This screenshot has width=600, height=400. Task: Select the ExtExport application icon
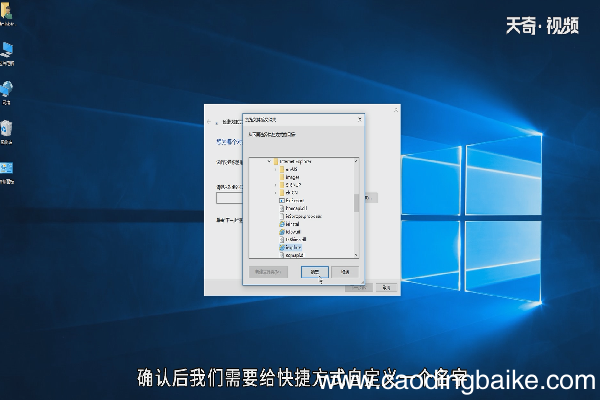tap(282, 200)
